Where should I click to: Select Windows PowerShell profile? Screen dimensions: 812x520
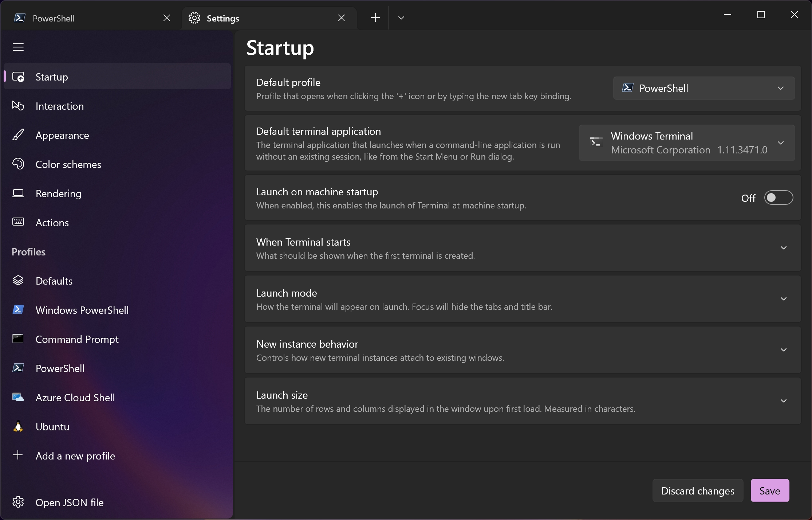[x=82, y=310]
